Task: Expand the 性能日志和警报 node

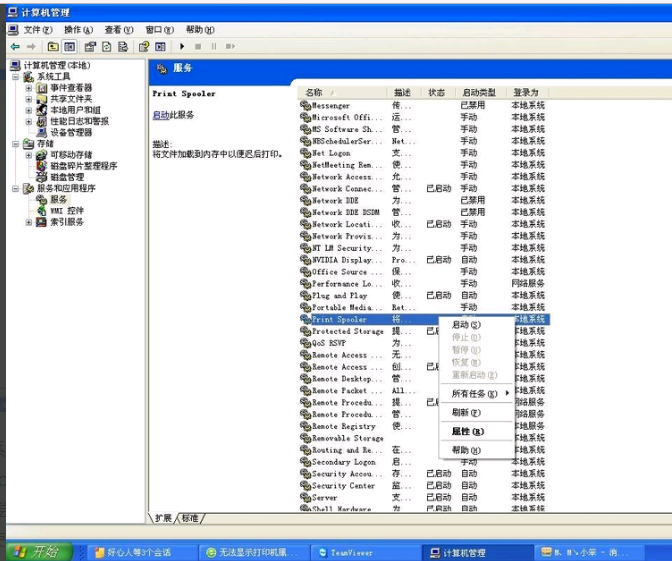Action: (29, 121)
